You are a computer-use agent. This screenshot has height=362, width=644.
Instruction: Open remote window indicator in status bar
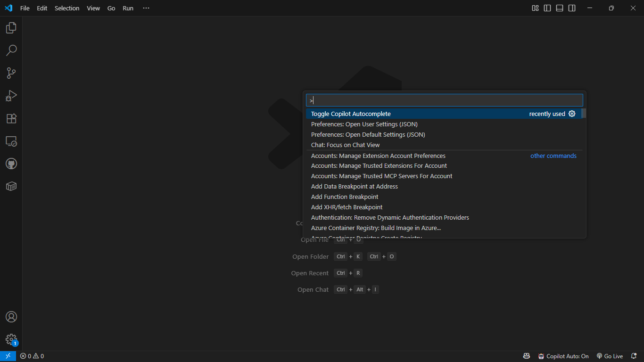click(x=8, y=356)
